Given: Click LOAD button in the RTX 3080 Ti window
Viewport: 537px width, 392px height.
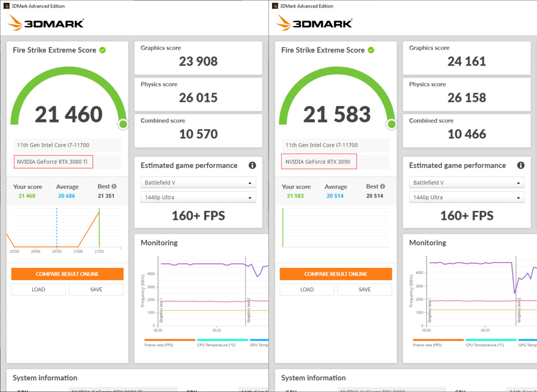Looking at the screenshot, I should pos(38,289).
